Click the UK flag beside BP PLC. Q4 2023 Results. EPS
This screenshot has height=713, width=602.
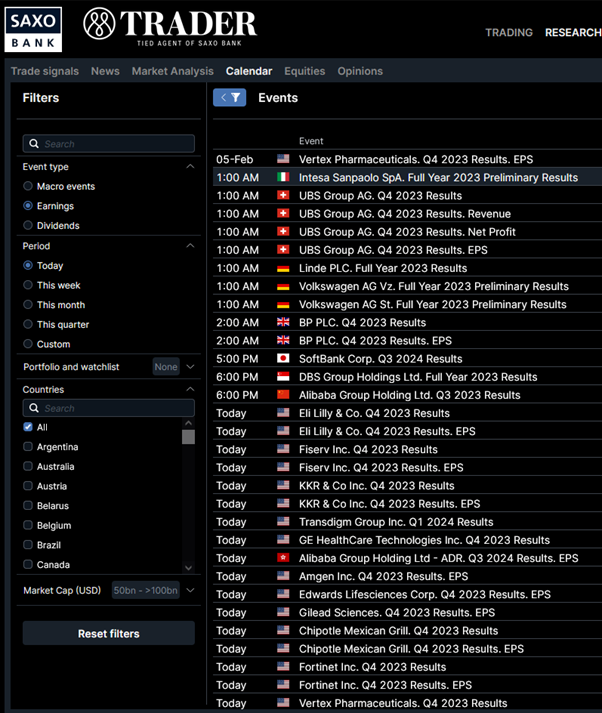(283, 340)
